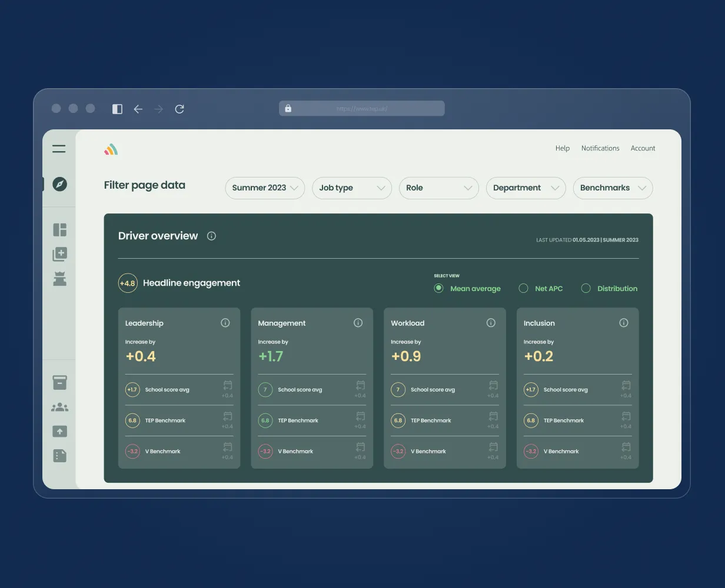The height and width of the screenshot is (588, 725).
Task: Open the Account menu
Action: pos(643,148)
